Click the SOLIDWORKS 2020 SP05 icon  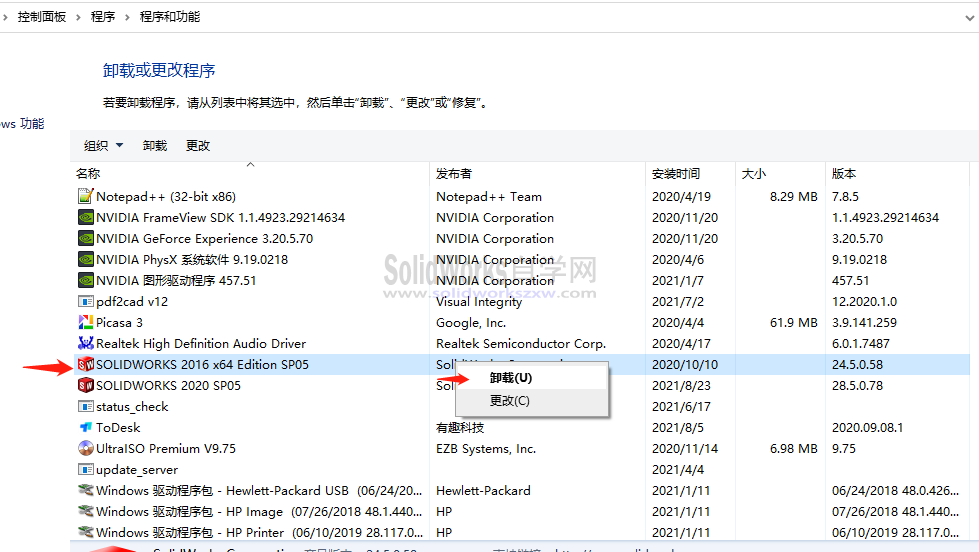coord(86,385)
